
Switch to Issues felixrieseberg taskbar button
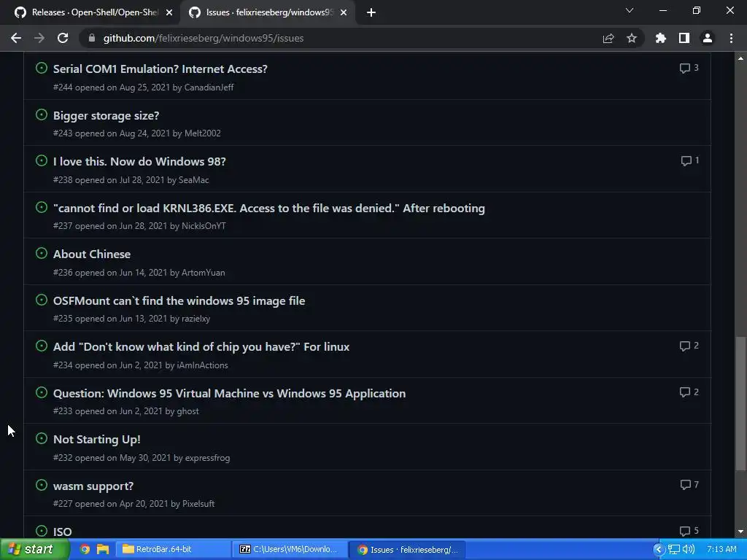407,550
